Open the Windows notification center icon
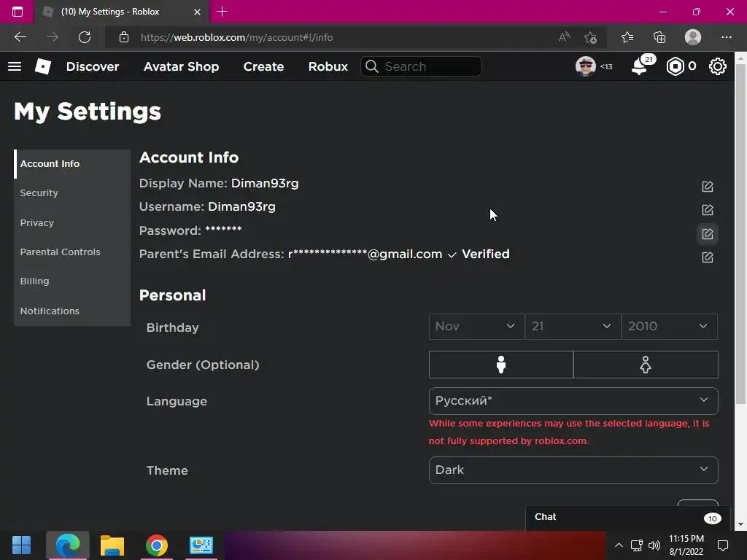The width and height of the screenshot is (747, 560). [x=723, y=545]
